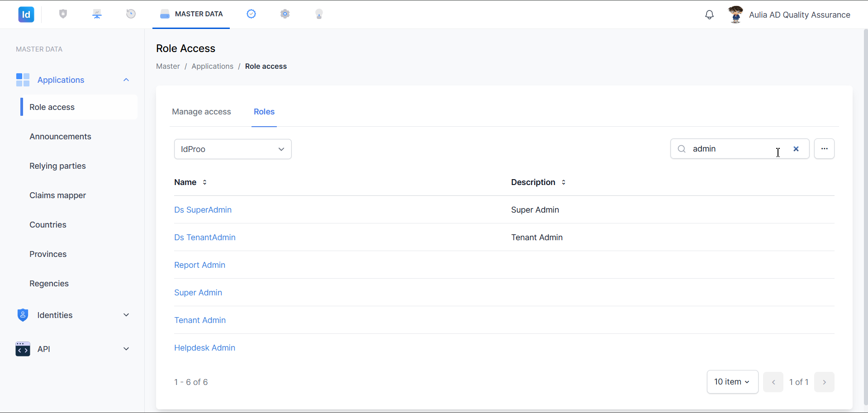Screen dimensions: 868x413
Task: Expand the Identities section
Action: pos(126,315)
